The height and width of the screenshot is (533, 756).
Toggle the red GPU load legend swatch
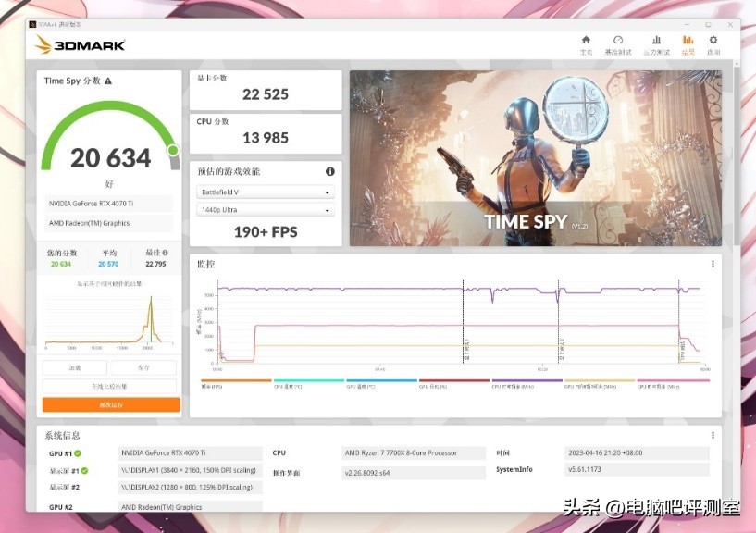point(454,380)
